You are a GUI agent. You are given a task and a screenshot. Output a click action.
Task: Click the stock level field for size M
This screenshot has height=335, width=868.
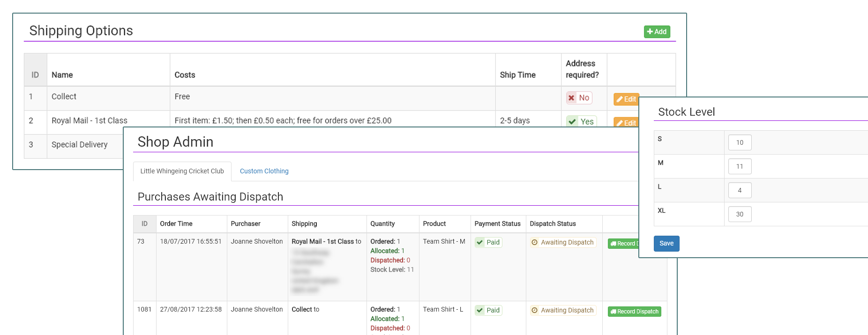click(x=740, y=167)
